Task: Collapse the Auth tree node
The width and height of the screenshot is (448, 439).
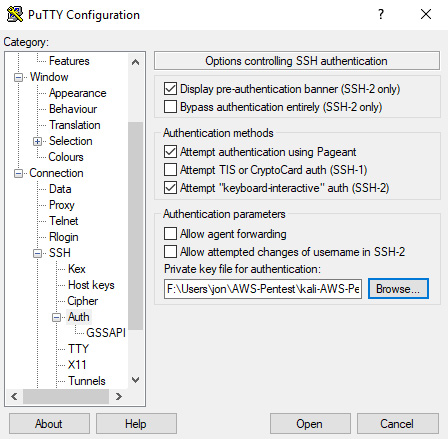Action: click(x=57, y=317)
